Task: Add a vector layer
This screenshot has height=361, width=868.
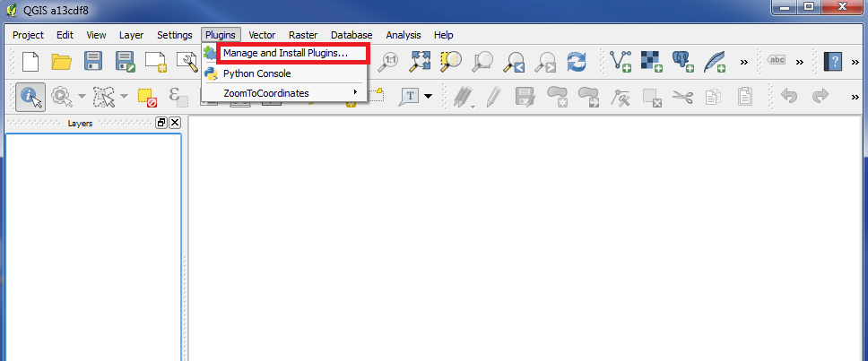Action: tap(621, 61)
